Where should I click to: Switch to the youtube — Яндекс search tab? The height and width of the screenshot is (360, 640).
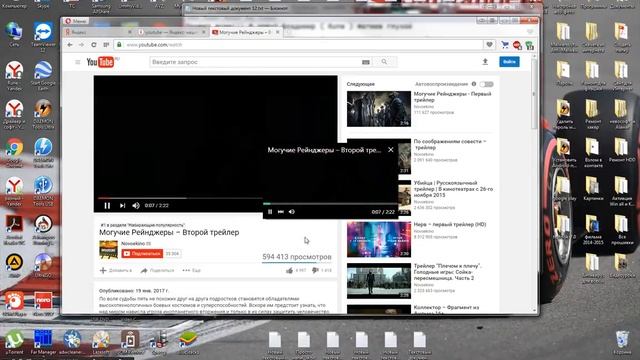click(x=171, y=32)
